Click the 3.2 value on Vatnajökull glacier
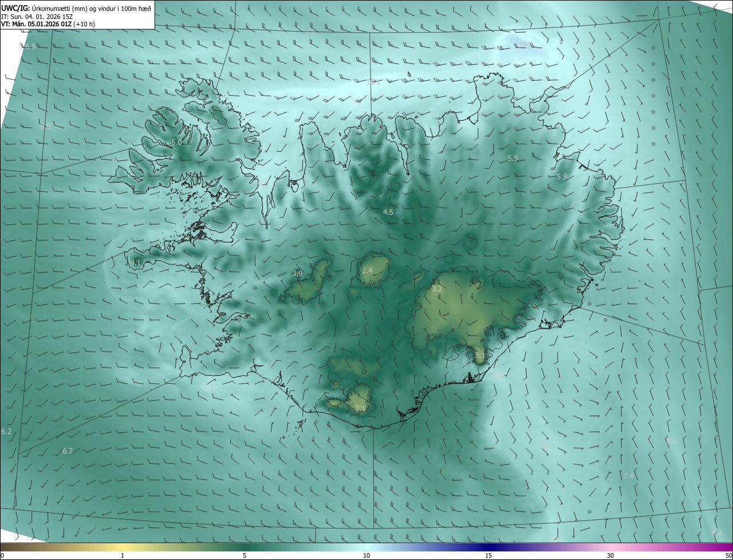 tap(437, 289)
